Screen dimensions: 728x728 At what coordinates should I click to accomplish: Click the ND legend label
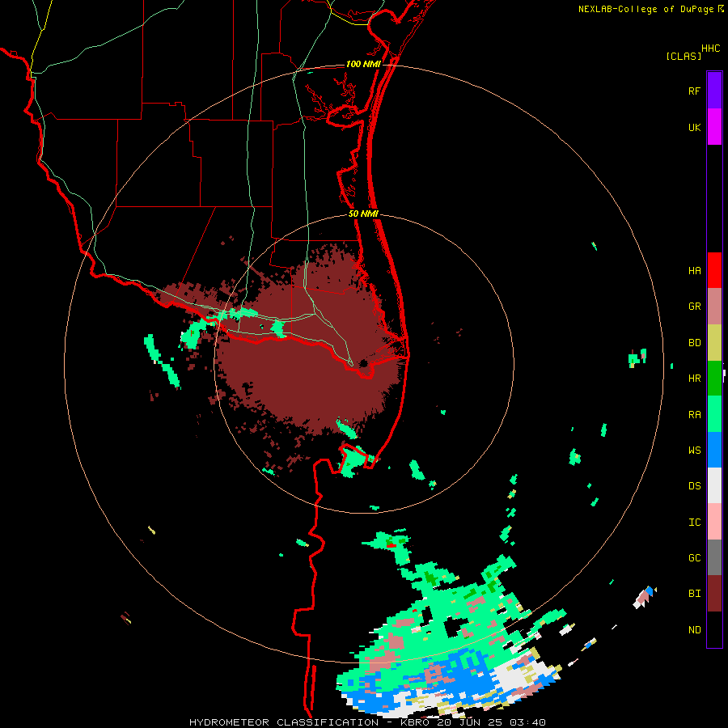[x=694, y=630]
